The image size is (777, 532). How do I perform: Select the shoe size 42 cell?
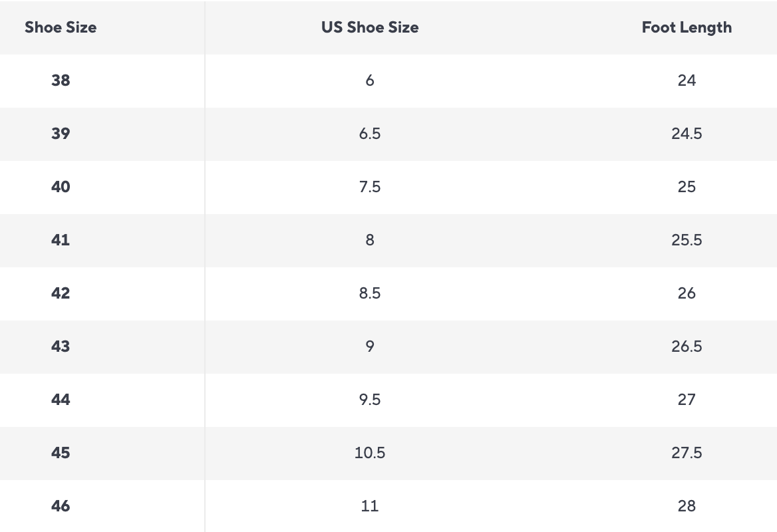coord(61,293)
